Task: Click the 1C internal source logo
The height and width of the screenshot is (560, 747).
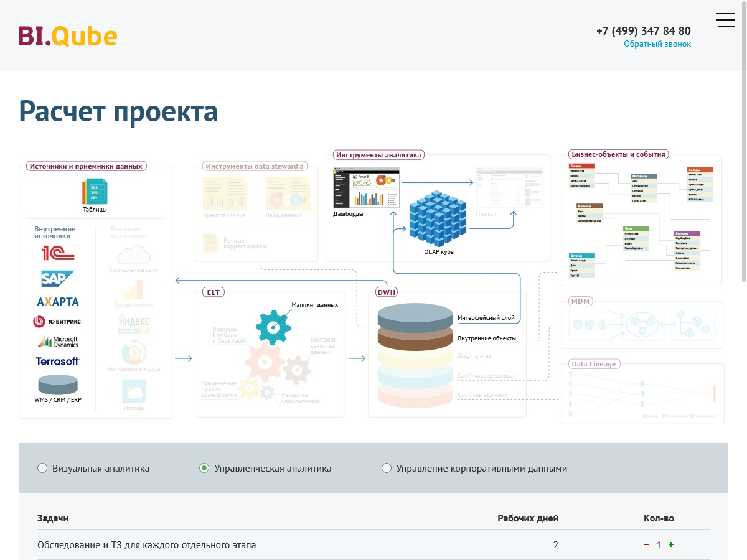Action: point(57,253)
